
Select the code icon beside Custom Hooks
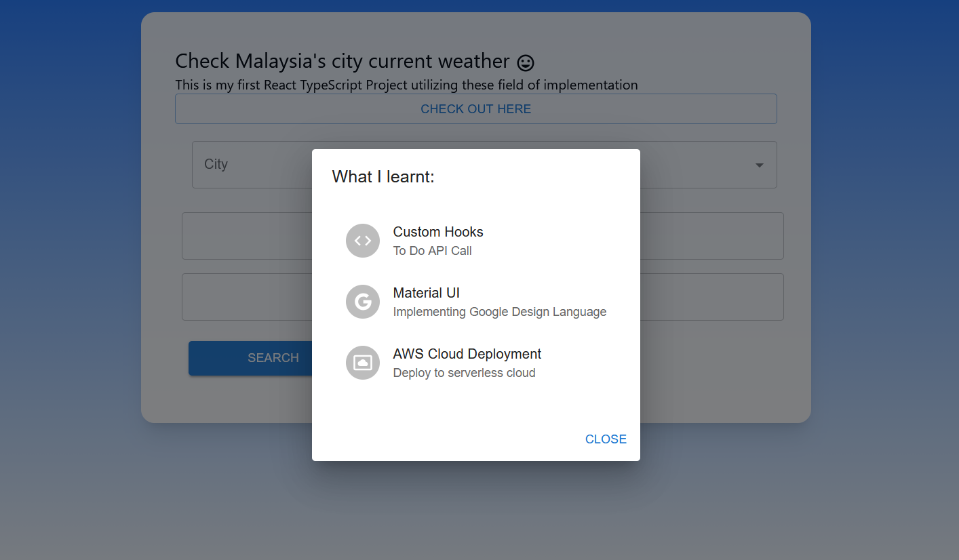coord(363,241)
